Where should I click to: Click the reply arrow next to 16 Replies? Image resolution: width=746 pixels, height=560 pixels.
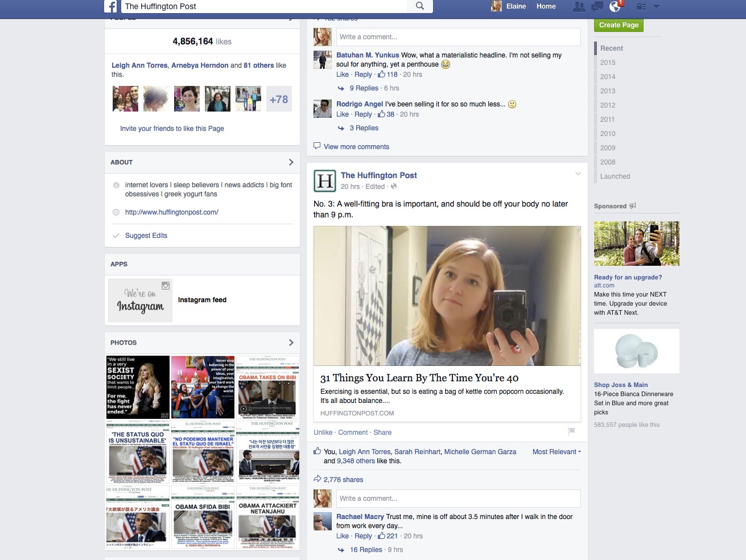tap(341, 550)
